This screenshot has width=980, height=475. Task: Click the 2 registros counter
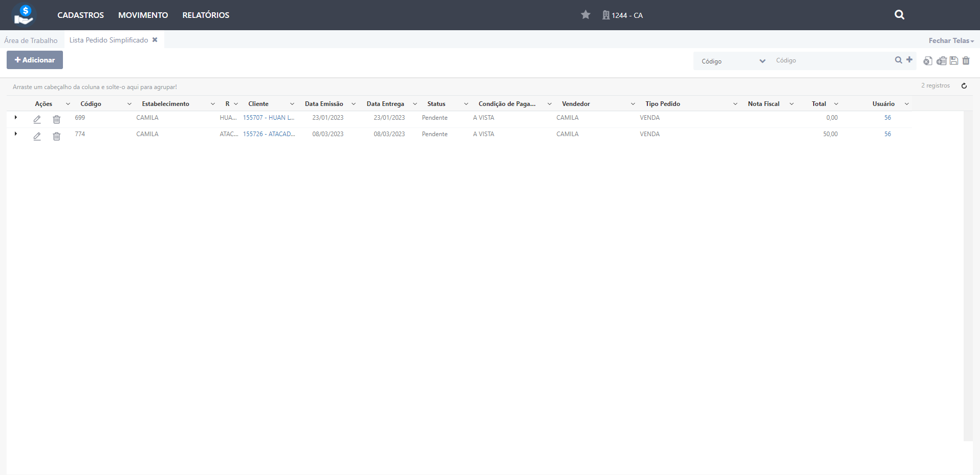click(x=935, y=85)
